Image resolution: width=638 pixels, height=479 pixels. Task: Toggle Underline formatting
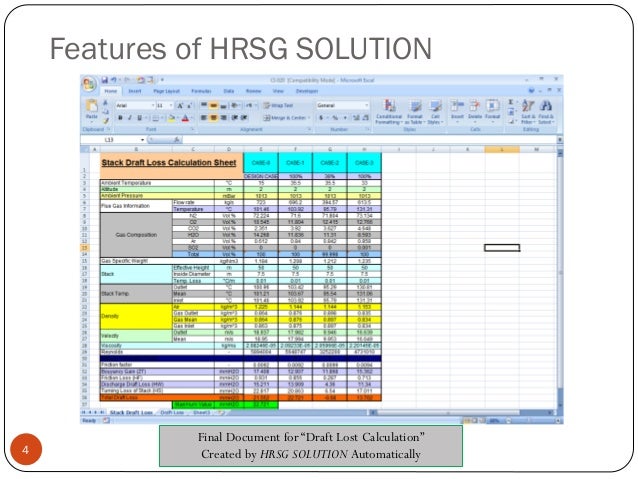click(x=140, y=118)
